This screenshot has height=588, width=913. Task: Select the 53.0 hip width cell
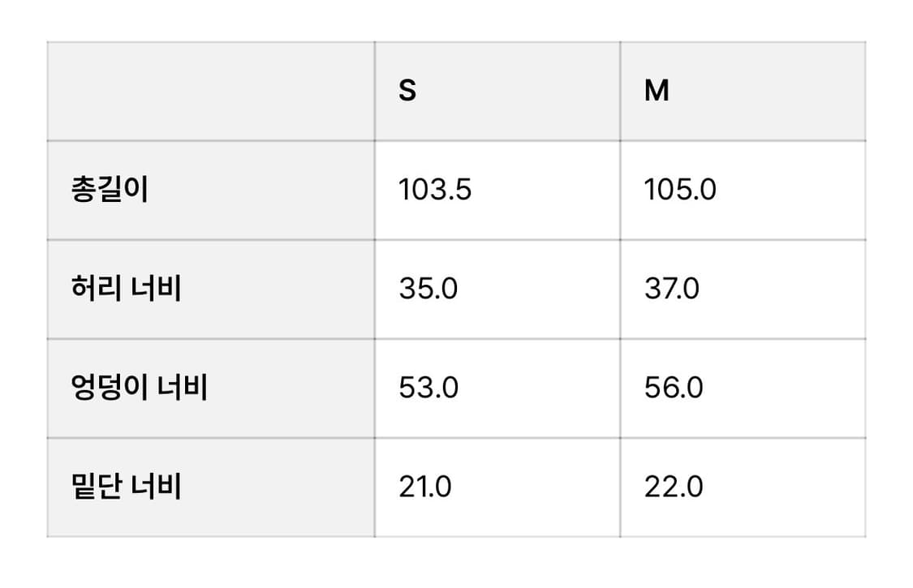click(x=429, y=388)
